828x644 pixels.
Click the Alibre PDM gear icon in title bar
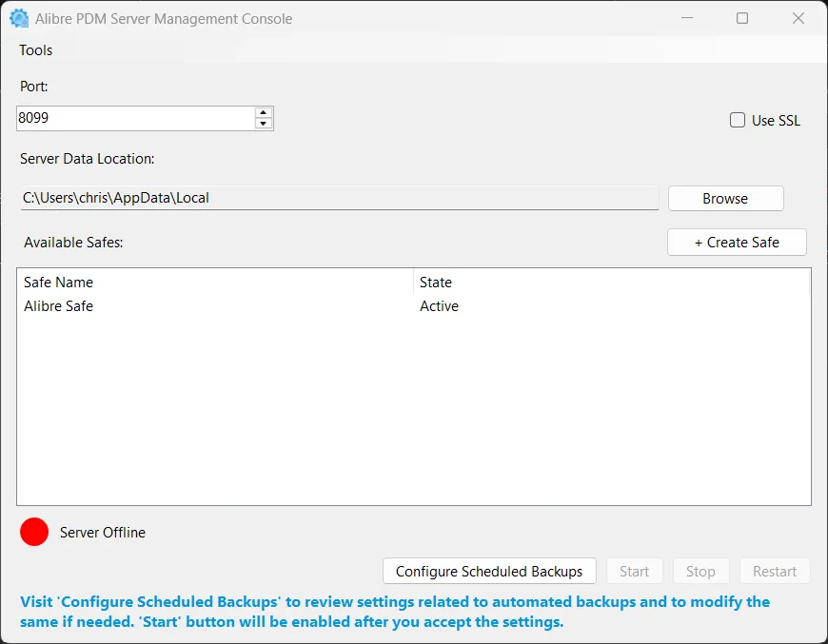pyautogui.click(x=19, y=18)
